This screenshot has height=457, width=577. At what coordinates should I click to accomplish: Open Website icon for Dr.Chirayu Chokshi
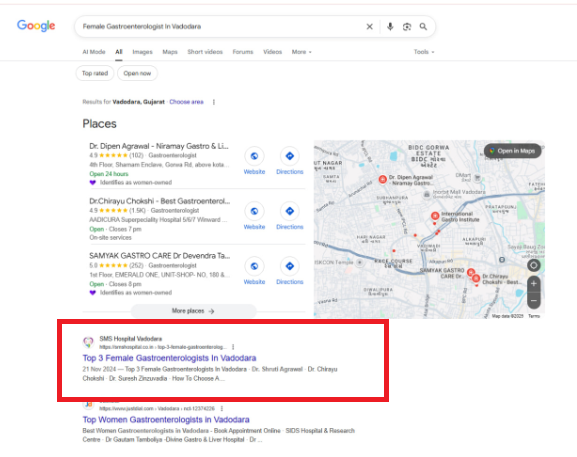pos(254,211)
